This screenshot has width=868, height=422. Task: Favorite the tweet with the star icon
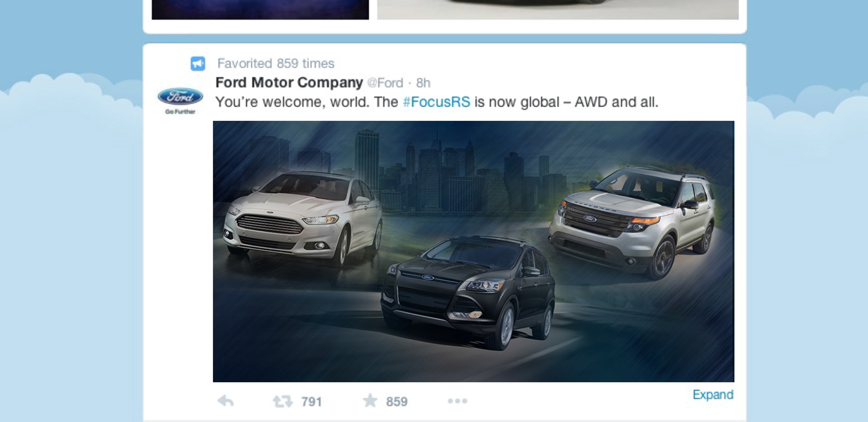(x=370, y=400)
